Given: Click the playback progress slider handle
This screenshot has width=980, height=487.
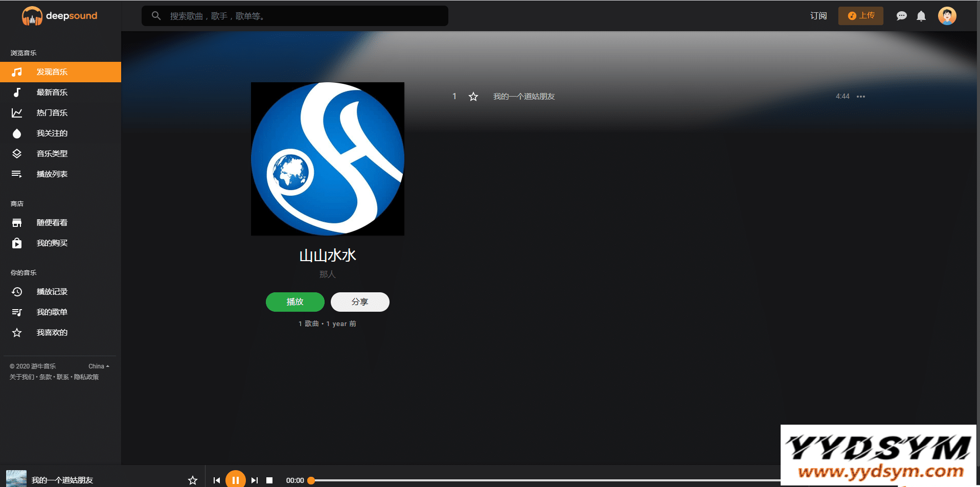Looking at the screenshot, I should [311, 480].
